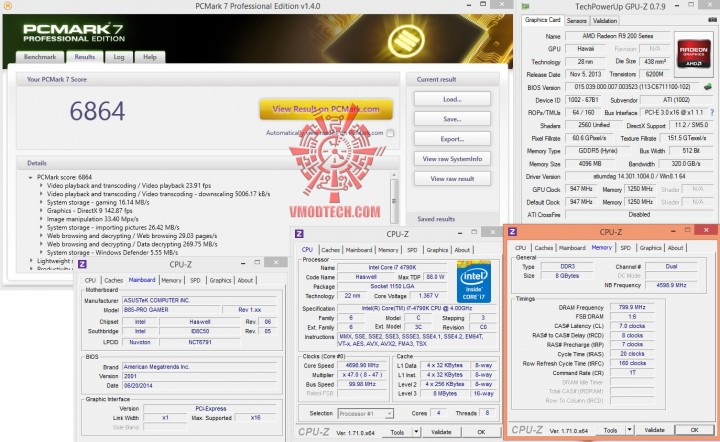Click the View raw SystemInfo button

pos(452,159)
